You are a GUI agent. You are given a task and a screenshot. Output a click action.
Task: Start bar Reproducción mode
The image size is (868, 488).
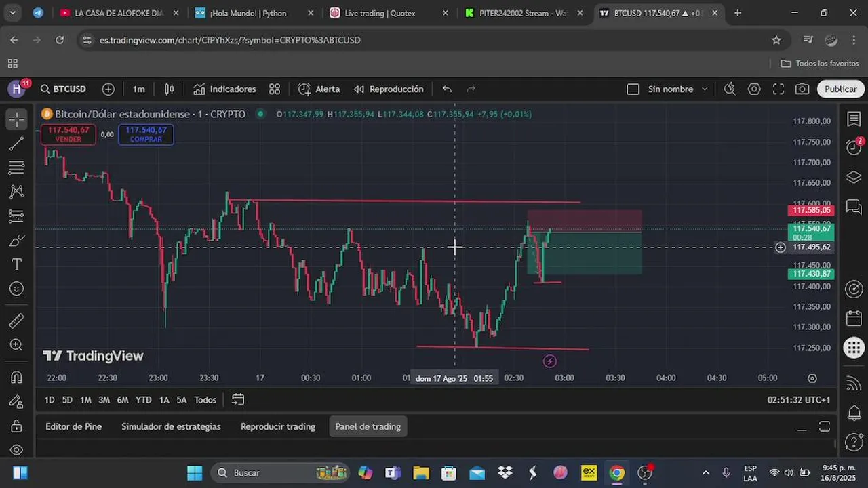tap(389, 89)
